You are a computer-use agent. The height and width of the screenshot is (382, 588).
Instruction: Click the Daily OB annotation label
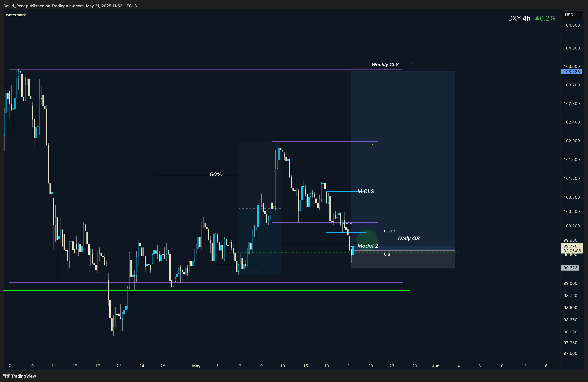(409, 238)
